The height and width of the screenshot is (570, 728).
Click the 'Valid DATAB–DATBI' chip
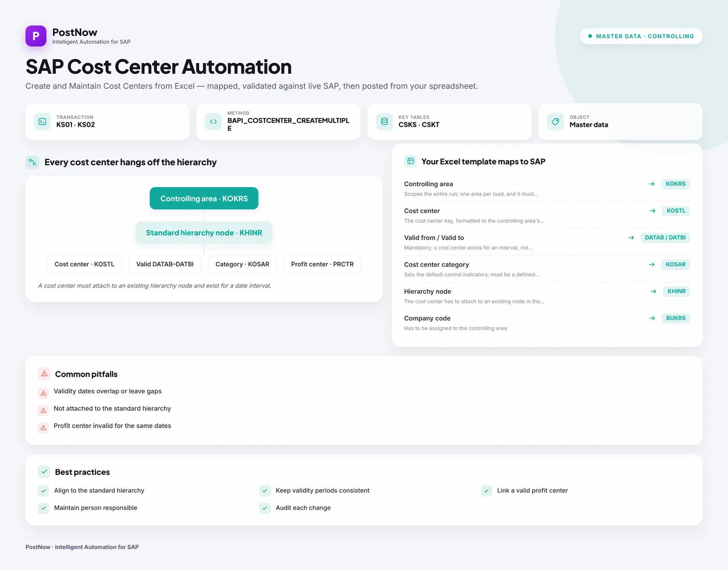165,264
